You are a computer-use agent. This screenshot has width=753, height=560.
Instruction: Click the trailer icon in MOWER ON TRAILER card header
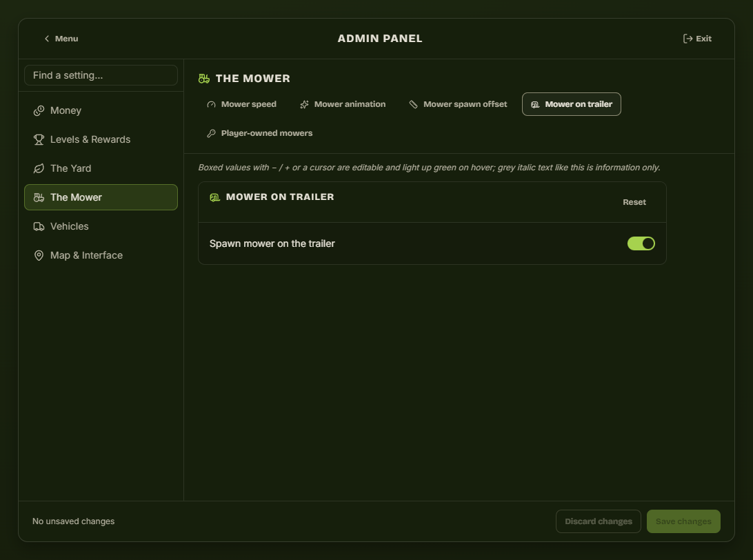coord(214,197)
